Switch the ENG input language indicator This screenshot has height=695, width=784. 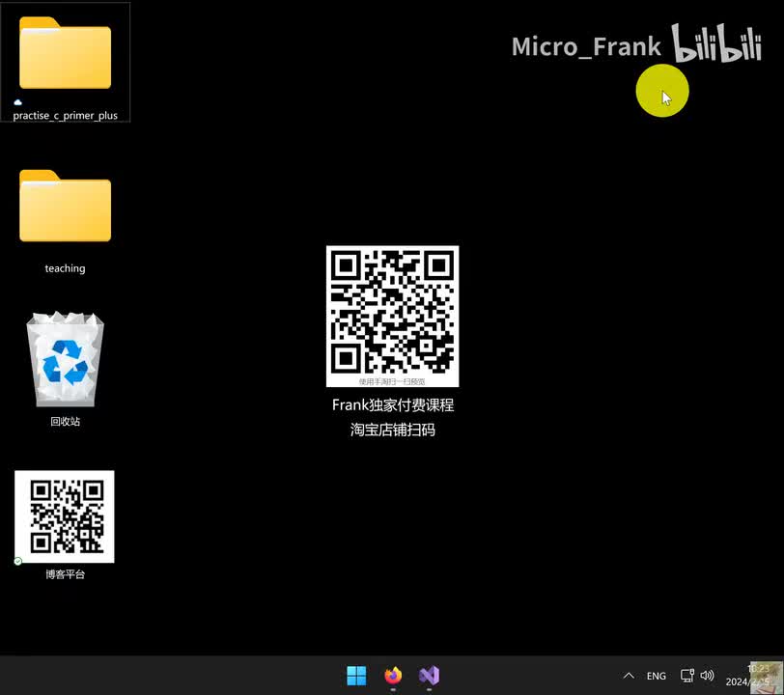coord(656,676)
